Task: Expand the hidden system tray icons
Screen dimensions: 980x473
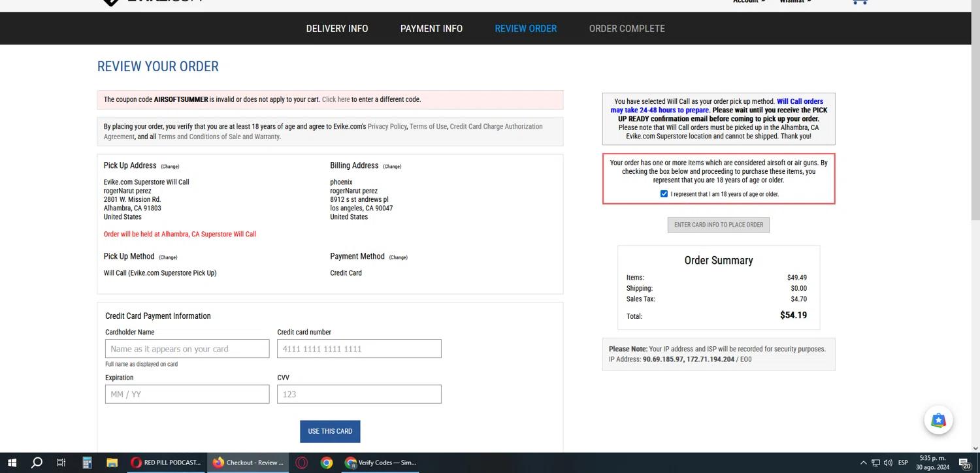Action: [863, 463]
